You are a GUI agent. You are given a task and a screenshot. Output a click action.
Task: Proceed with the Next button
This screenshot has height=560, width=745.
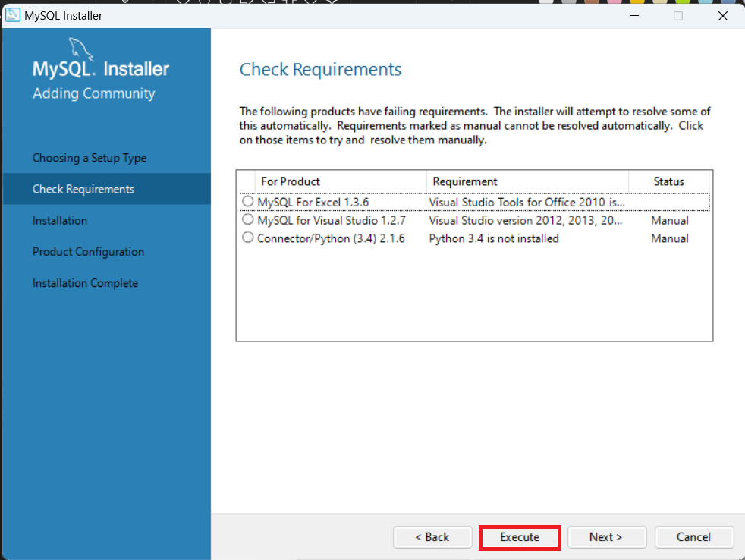(x=606, y=537)
